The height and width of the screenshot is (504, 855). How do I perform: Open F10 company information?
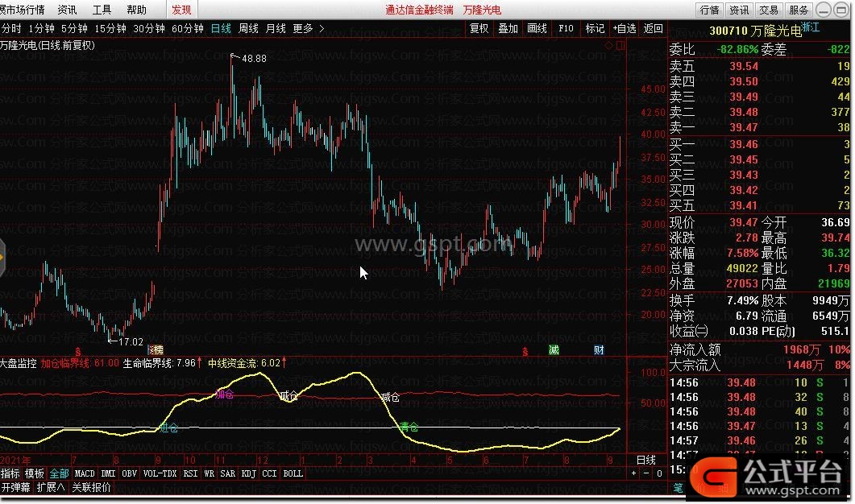(566, 28)
